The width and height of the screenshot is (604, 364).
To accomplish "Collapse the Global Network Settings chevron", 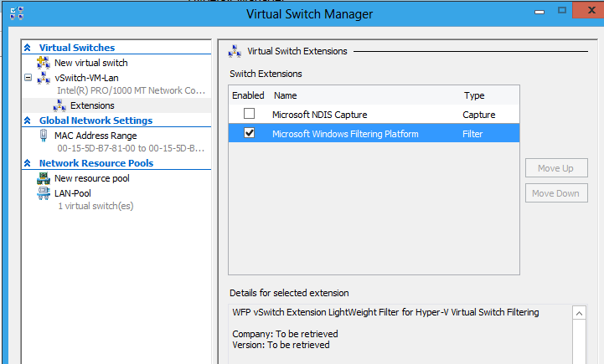I will click(28, 120).
